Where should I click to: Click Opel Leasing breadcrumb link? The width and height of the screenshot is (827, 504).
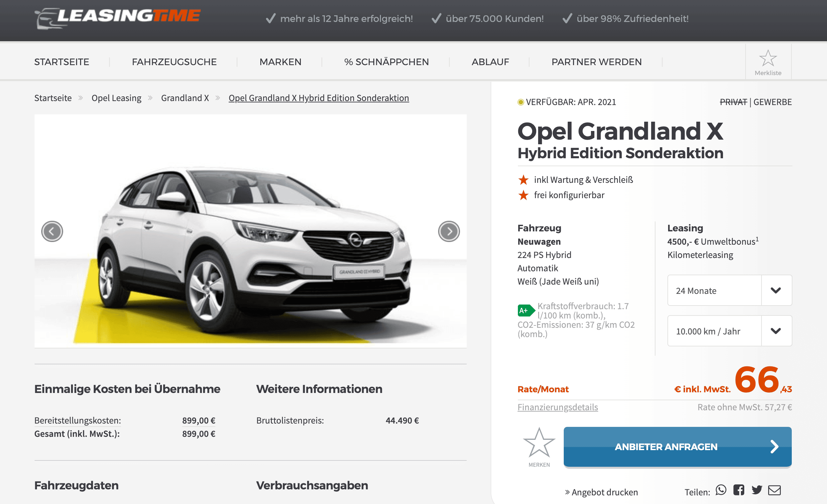tap(116, 98)
